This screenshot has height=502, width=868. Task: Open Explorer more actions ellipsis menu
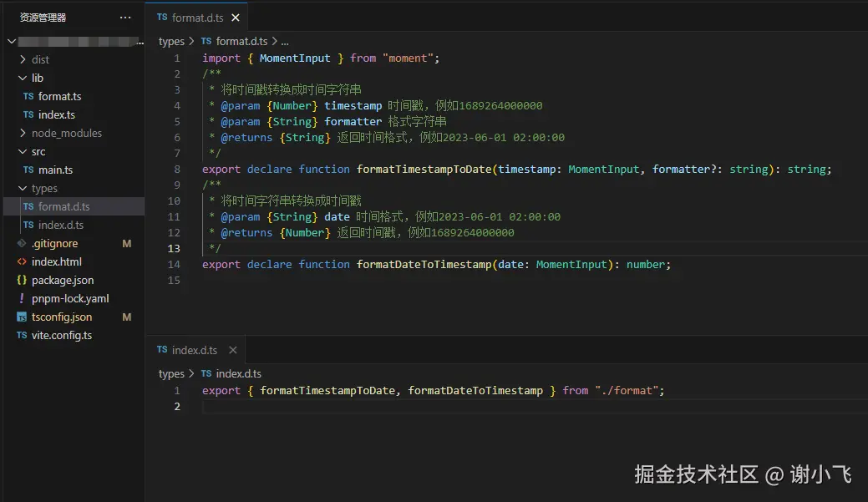click(x=125, y=18)
